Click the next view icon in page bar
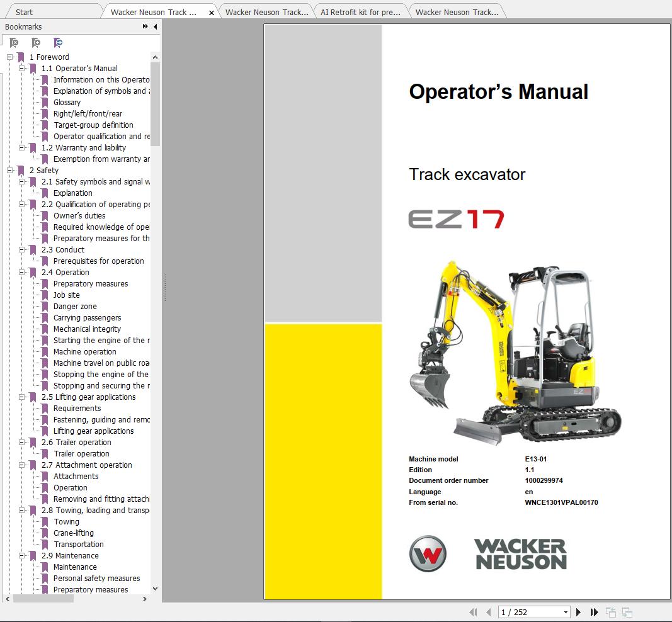Screen dimensions: 672x622 627,612
